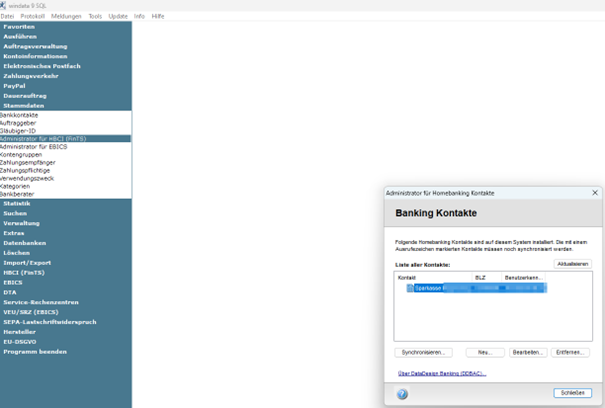Click the Entfernen button

tap(570, 352)
